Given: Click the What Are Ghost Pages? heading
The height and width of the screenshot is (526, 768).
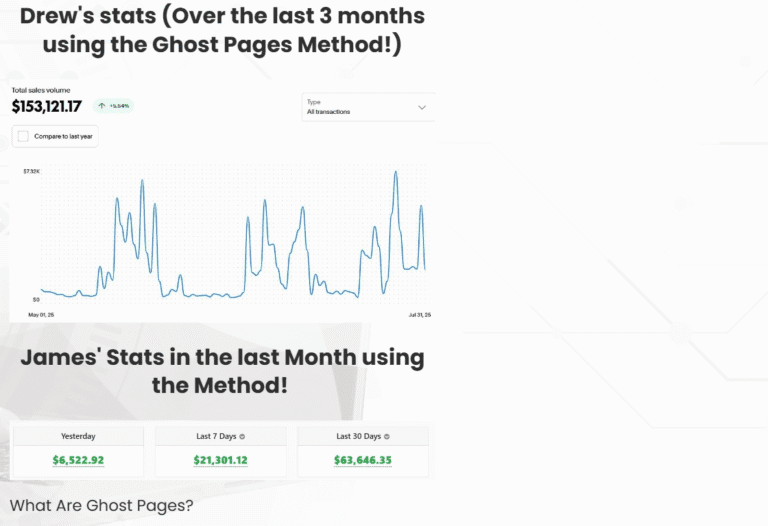Looking at the screenshot, I should coord(101,505).
